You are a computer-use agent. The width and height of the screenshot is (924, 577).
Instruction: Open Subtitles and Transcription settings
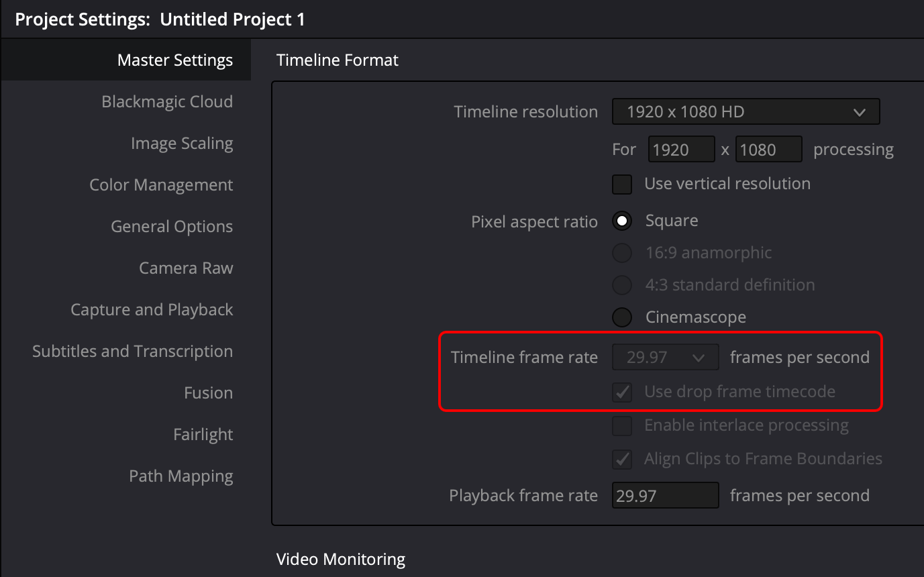pos(132,352)
